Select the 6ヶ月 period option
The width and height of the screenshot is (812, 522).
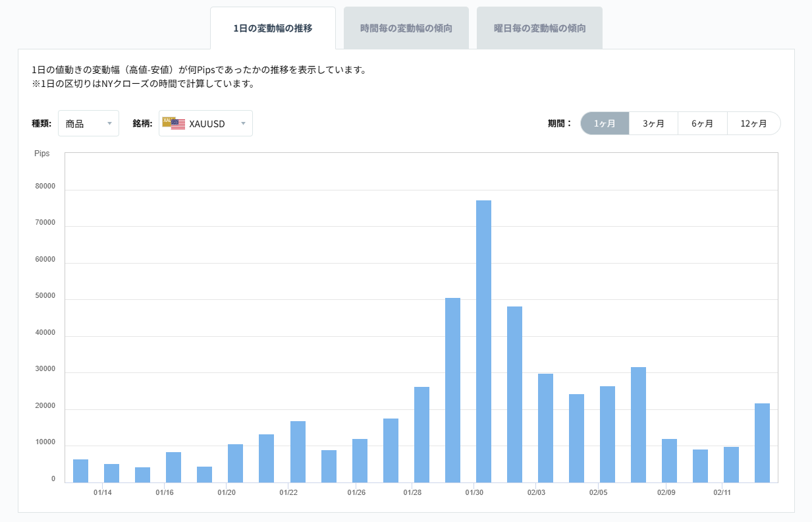pyautogui.click(x=703, y=123)
